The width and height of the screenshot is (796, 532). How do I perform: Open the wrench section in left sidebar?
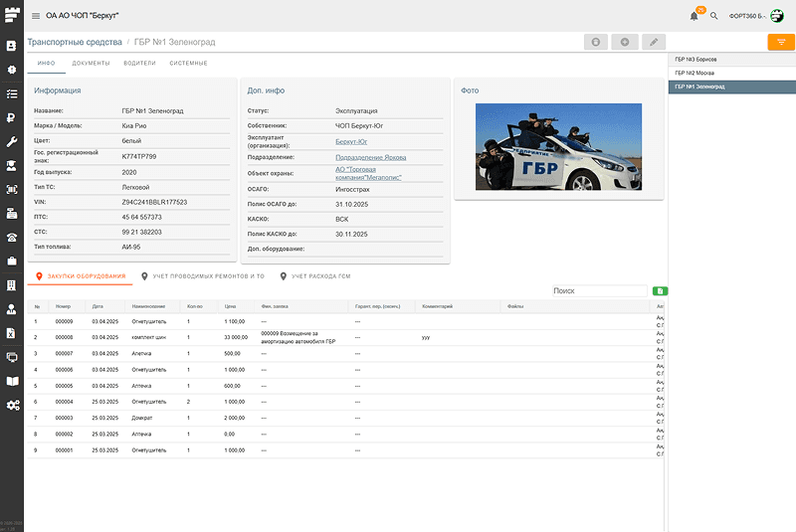coord(12,142)
